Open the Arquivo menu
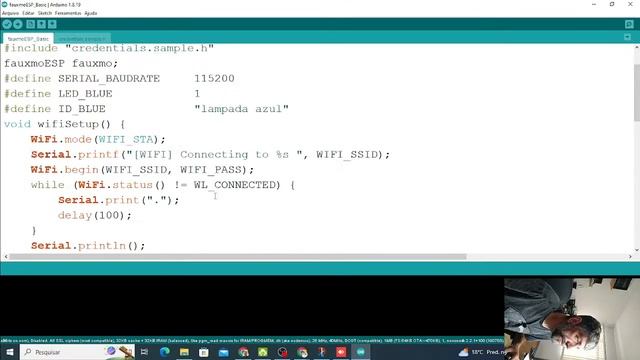The width and height of the screenshot is (640, 360). point(10,13)
